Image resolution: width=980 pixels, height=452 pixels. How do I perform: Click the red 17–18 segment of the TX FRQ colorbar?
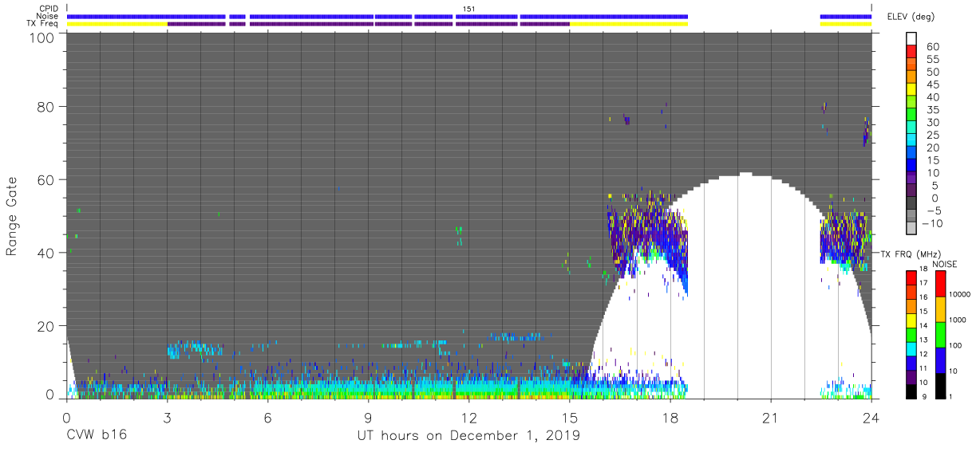click(911, 277)
